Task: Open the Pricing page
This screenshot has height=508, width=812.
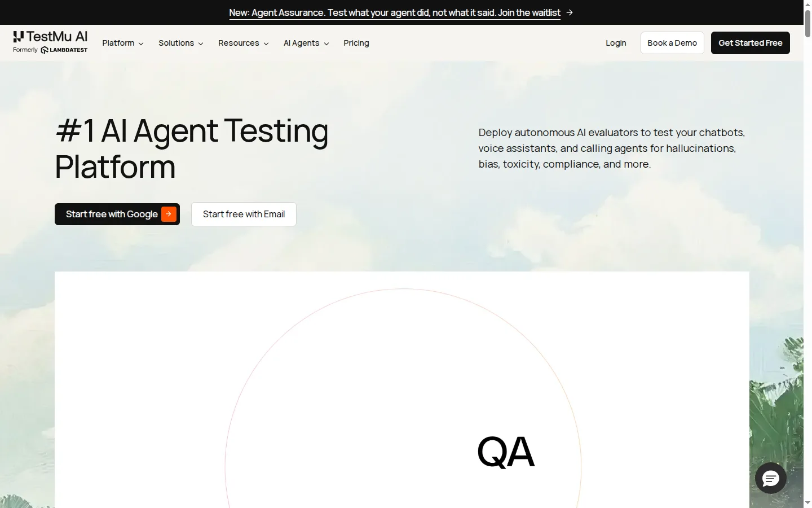Action: [356, 43]
